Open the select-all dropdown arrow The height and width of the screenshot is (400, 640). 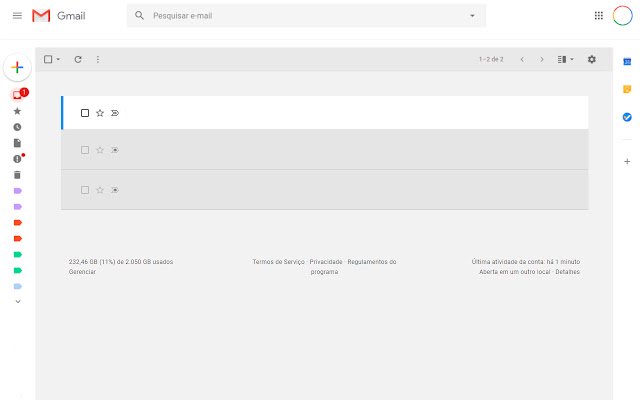[x=58, y=59]
